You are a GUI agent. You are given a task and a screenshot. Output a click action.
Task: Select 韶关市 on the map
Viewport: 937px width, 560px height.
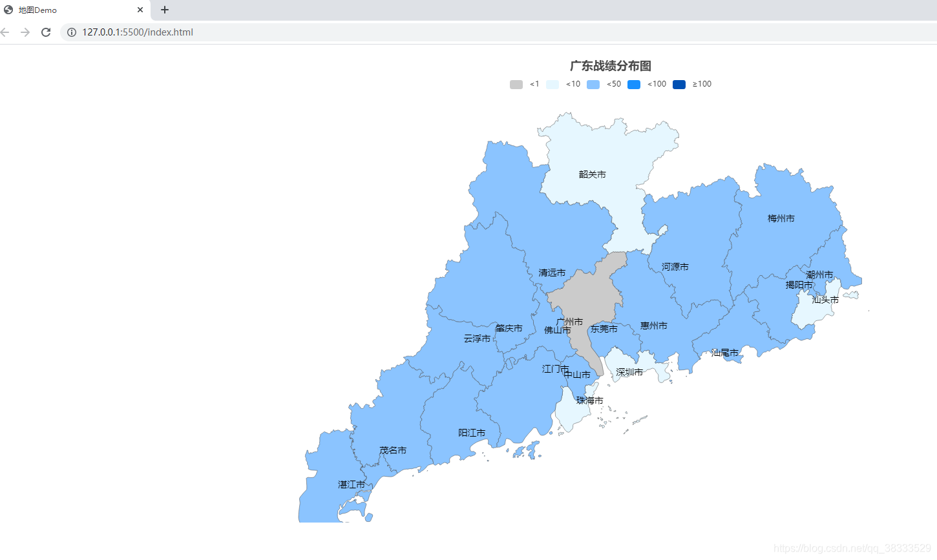[x=591, y=173]
